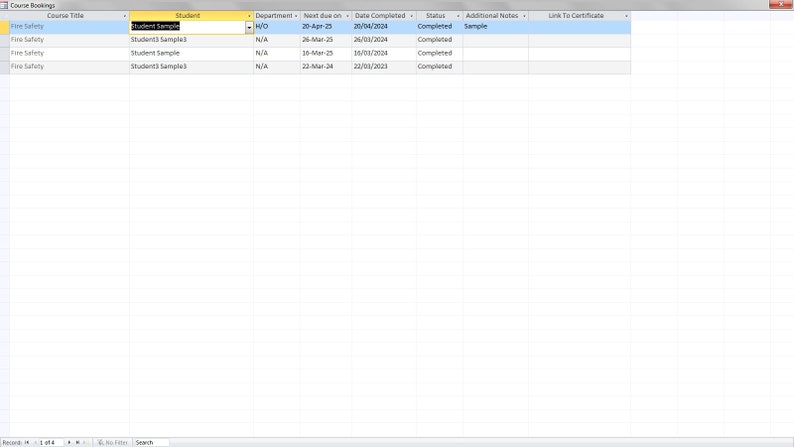
Task: Click the 16/03/2024 date completed cell
Action: pyautogui.click(x=384, y=54)
